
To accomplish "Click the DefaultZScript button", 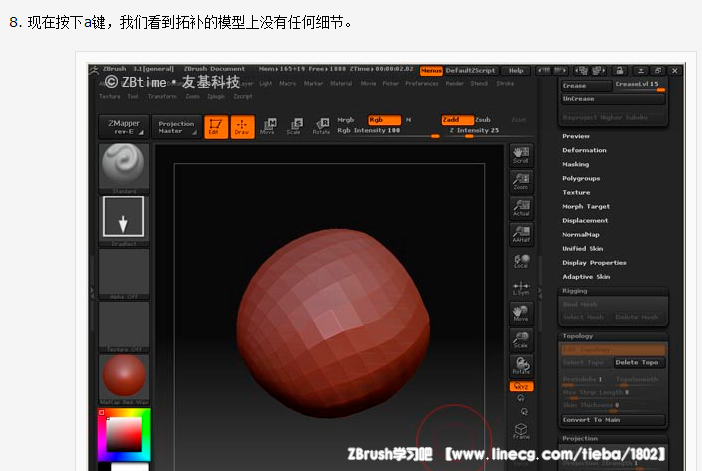I will tap(471, 71).
